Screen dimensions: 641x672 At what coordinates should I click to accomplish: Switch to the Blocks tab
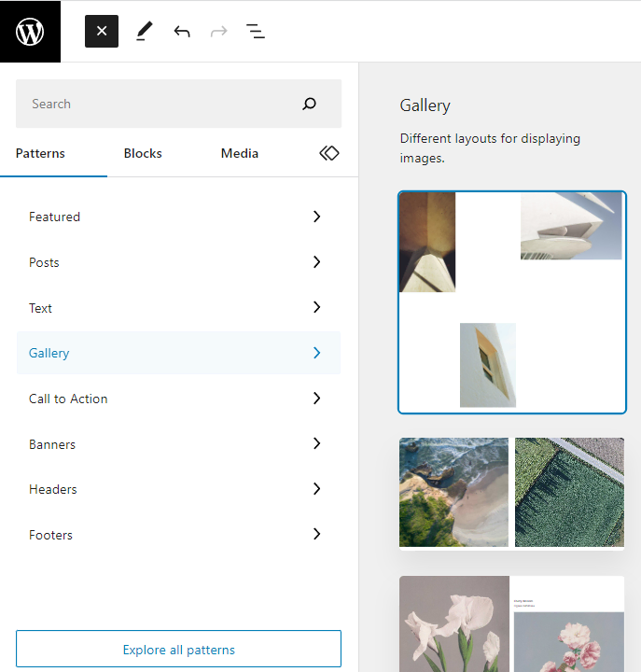pos(143,153)
